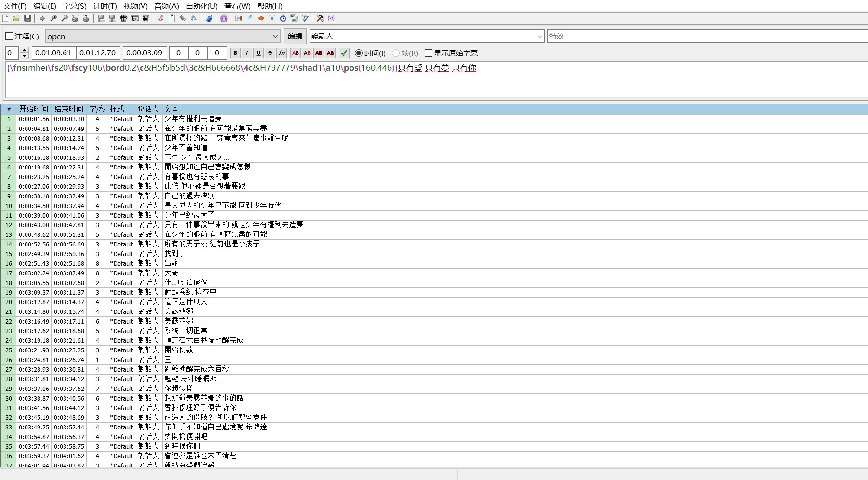Viewport: 868px width, 480px height.
Task: Open the 音频(A) menu
Action: tap(167, 6)
